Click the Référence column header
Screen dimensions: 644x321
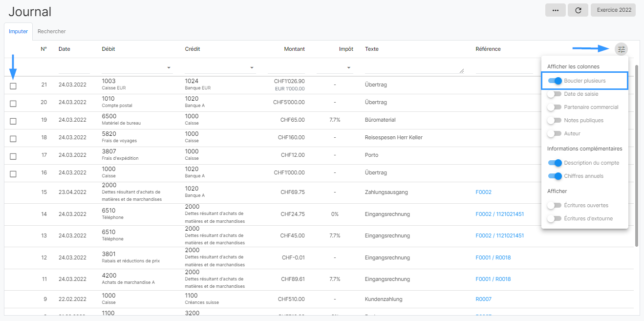[x=488, y=49]
